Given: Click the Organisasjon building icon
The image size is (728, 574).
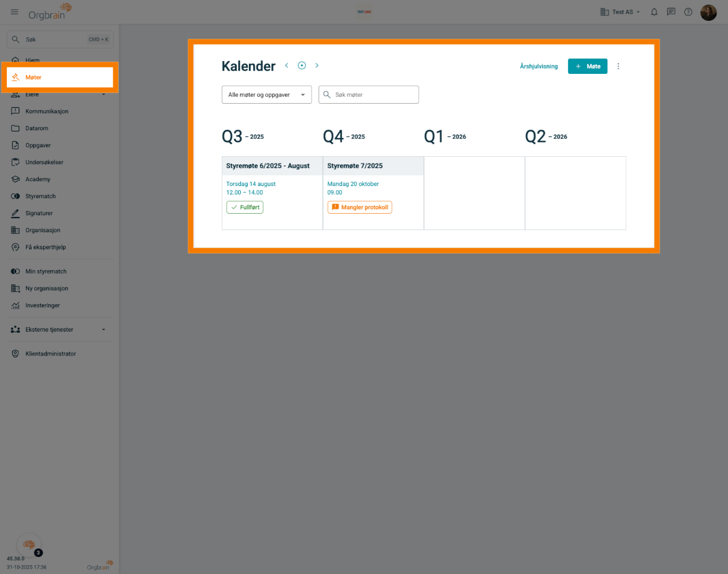Looking at the screenshot, I should 15,230.
